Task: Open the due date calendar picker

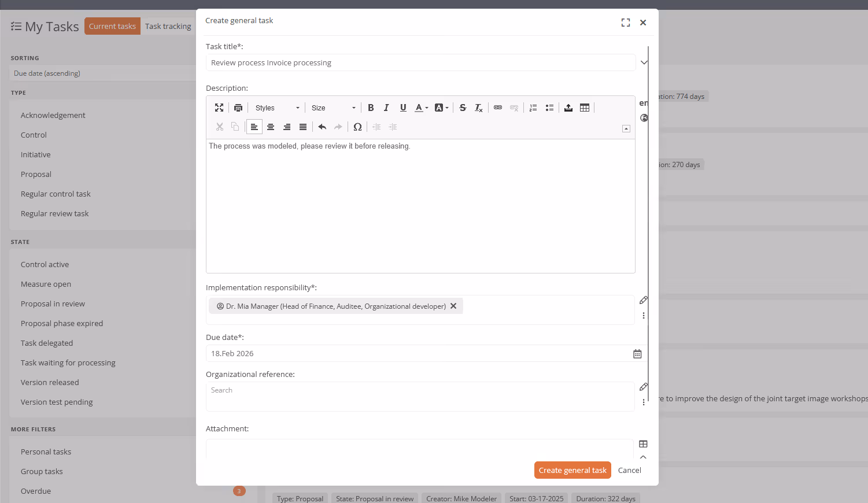Action: pos(637,354)
